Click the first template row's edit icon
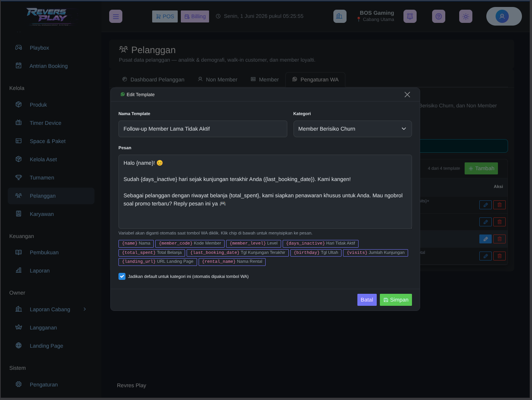The height and width of the screenshot is (400, 532). pyautogui.click(x=486, y=205)
